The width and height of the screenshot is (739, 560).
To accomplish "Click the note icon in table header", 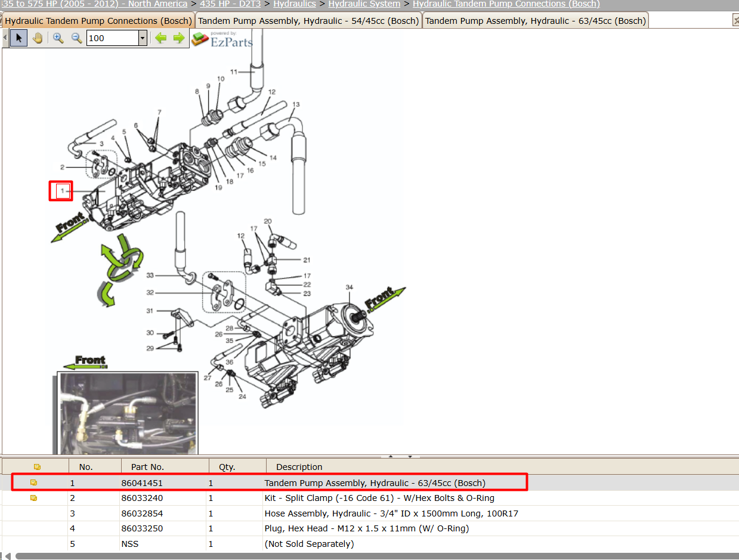I will click(38, 467).
